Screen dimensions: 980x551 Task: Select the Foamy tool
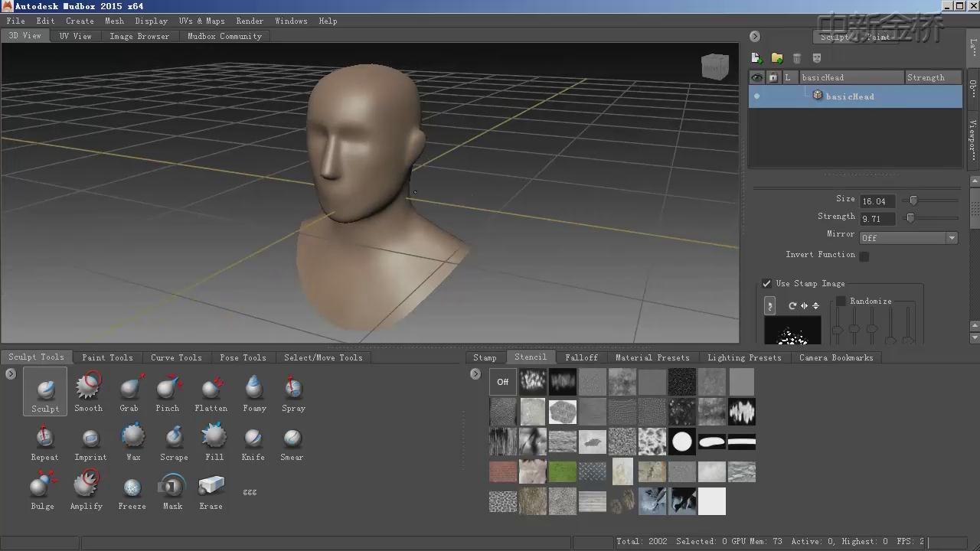(x=254, y=391)
